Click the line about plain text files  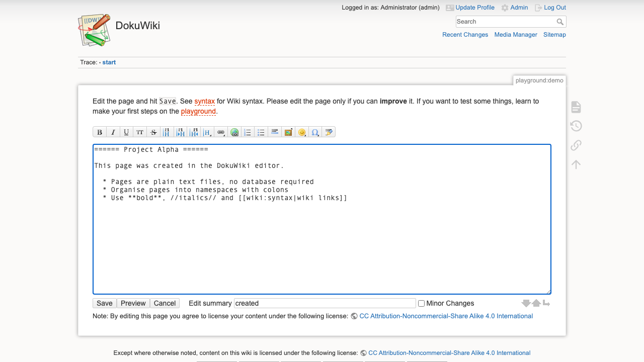(x=208, y=182)
